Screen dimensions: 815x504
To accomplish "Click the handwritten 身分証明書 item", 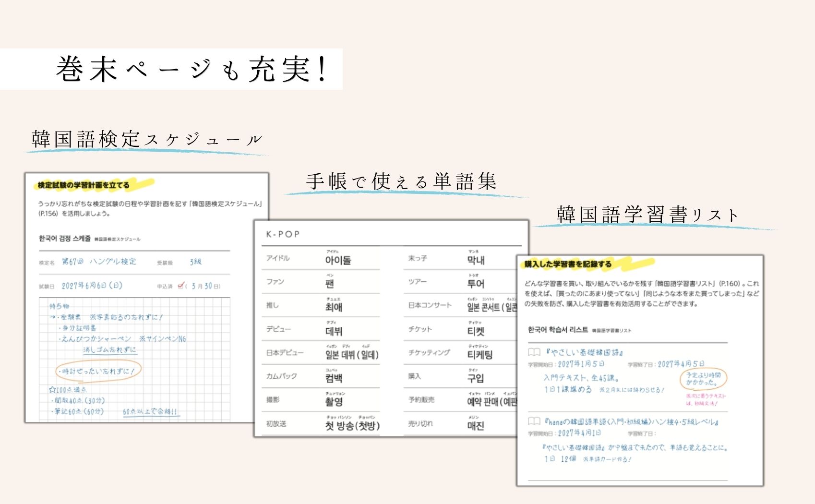I will coord(79,328).
